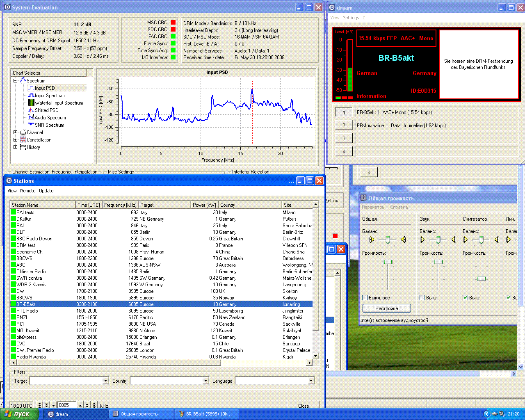Click the Constellation tree icon
Viewport: 525px width, 420px height.
23,140
